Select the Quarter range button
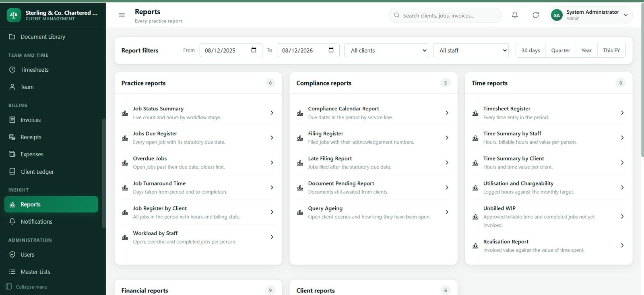Screen dimensions: 644x295 (561, 50)
